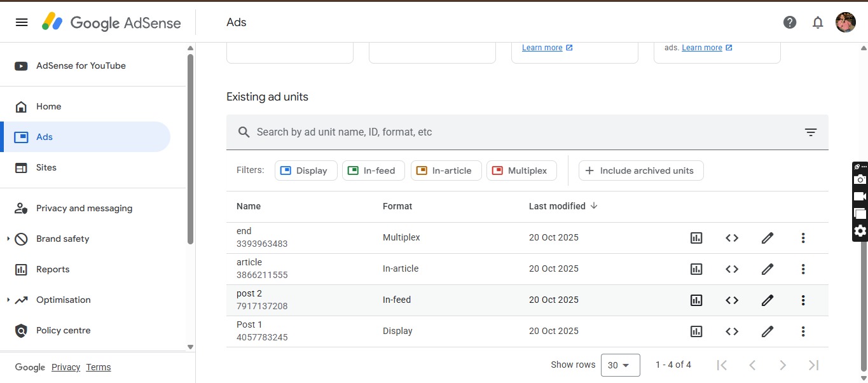868x383 pixels.
Task: Open more options for 'Post 1' ad unit
Action: point(803,331)
